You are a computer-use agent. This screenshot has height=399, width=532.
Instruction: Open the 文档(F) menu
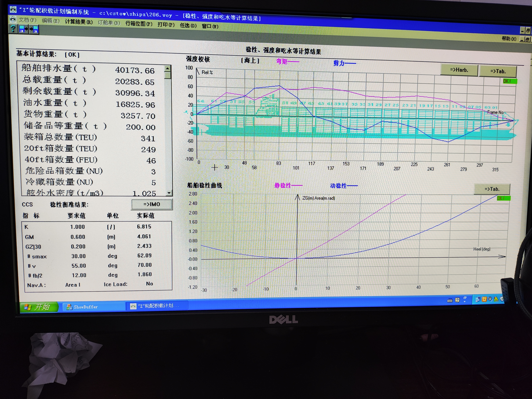(x=28, y=20)
